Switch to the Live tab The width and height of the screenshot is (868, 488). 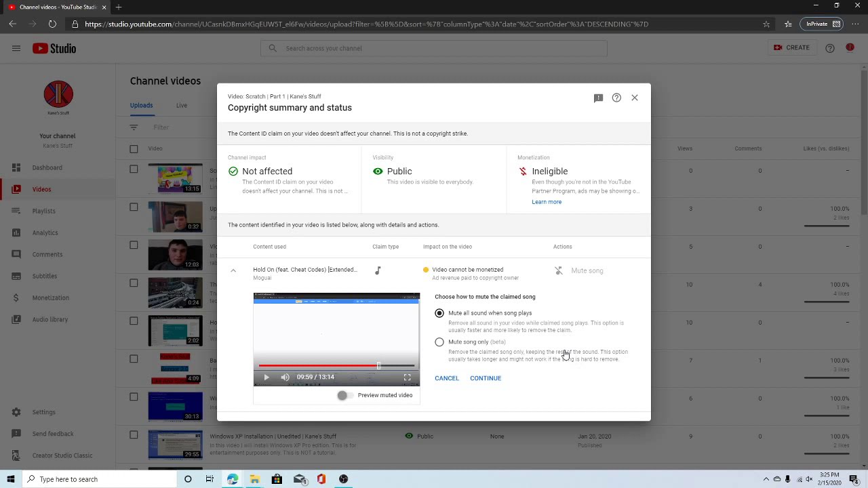182,105
